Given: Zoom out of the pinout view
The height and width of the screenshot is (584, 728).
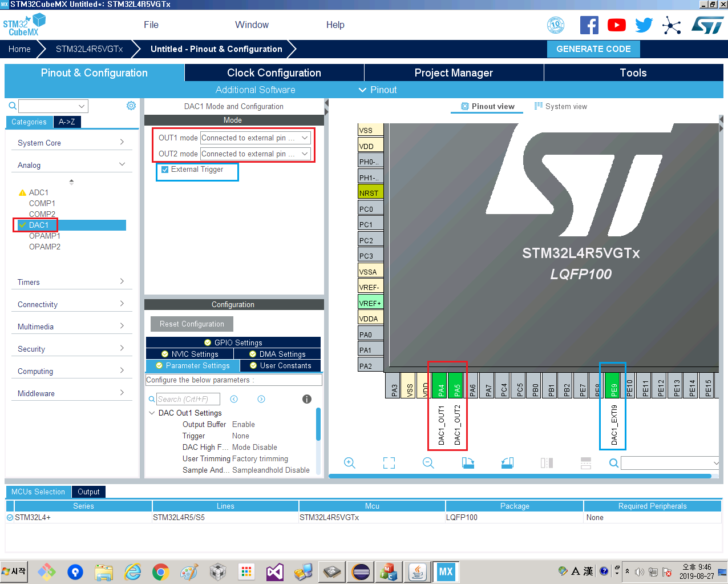Looking at the screenshot, I should [x=428, y=463].
